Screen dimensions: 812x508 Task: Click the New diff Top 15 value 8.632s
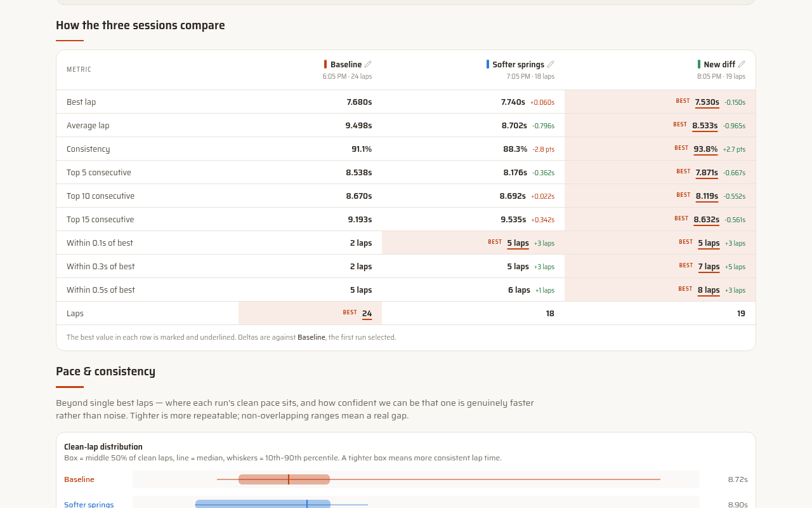tap(707, 219)
